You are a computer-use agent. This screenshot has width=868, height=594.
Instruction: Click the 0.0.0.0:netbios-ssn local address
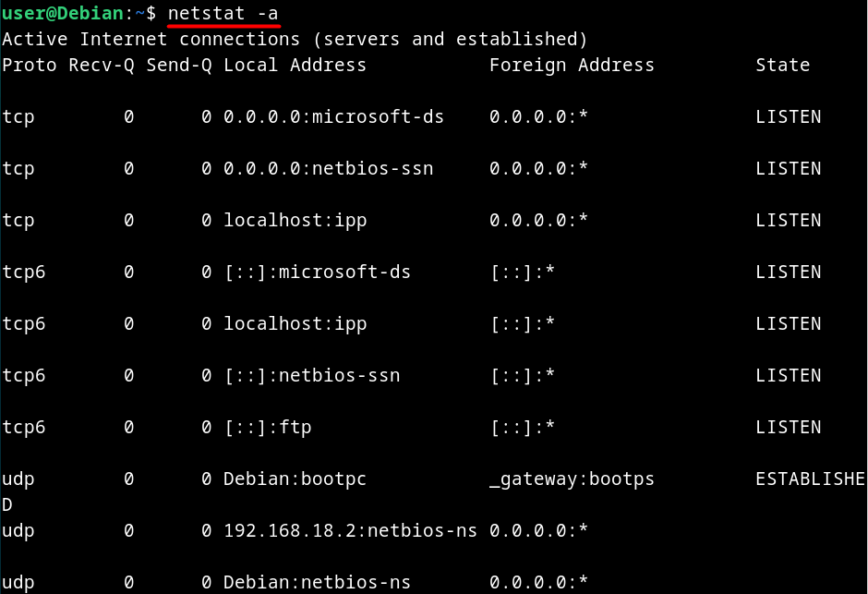tap(328, 168)
